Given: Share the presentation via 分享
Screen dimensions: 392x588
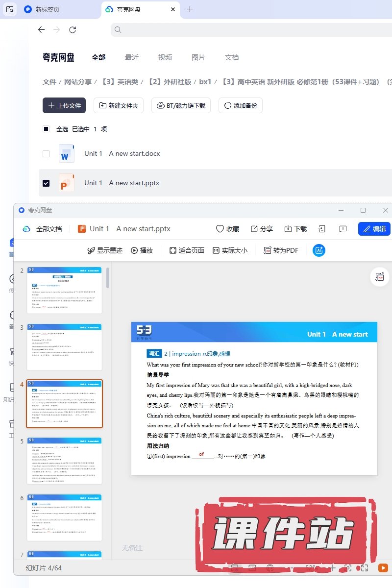Looking at the screenshot, I should click(262, 229).
